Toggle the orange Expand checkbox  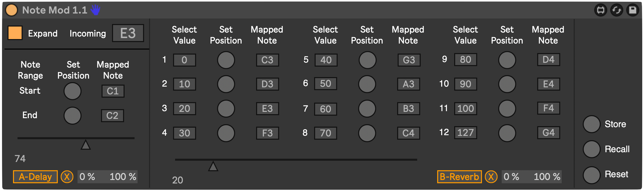[15, 33]
